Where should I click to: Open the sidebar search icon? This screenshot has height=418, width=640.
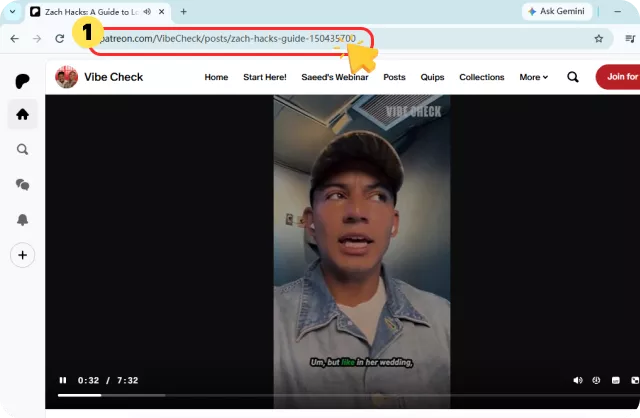[x=22, y=149]
